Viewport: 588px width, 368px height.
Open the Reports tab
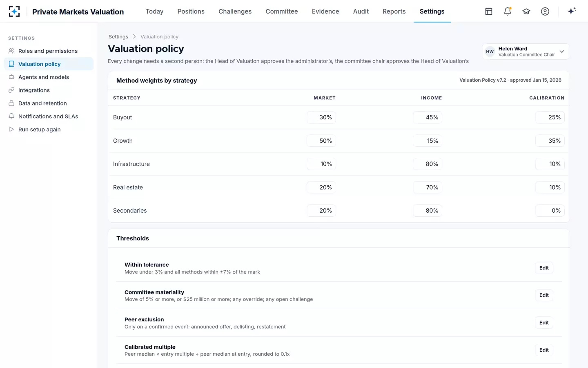click(x=394, y=11)
